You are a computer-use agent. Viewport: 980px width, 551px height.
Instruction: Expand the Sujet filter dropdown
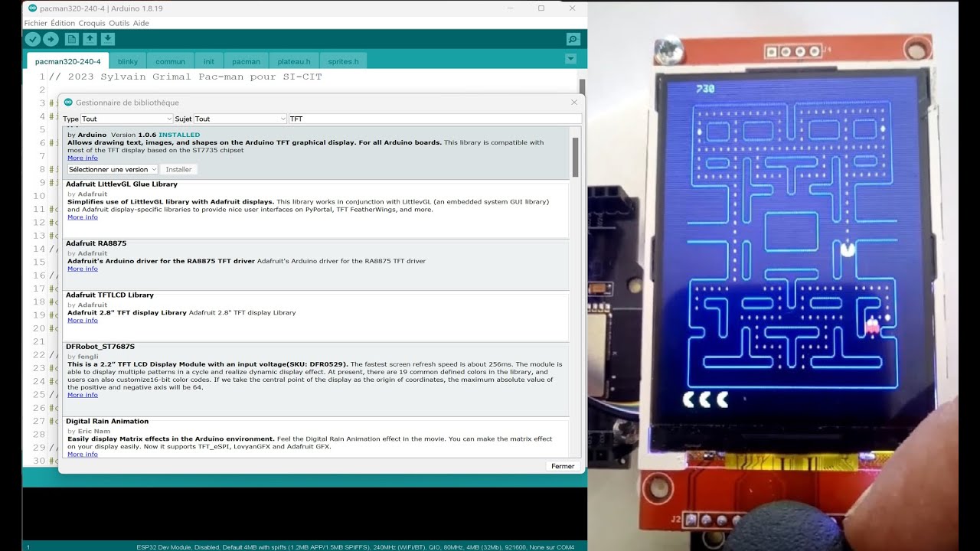[240, 119]
